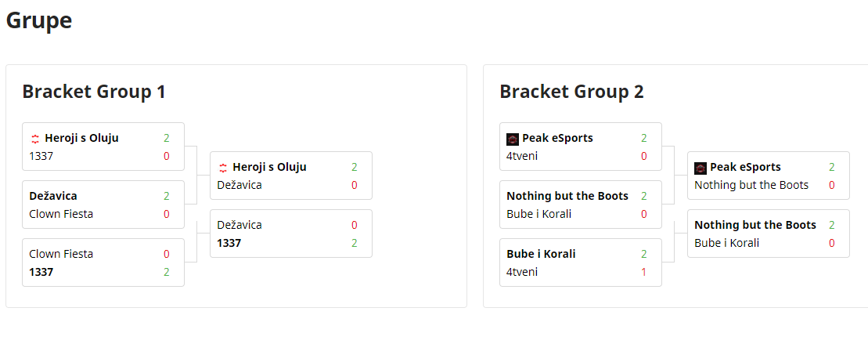
Task: Click Peak eSports logo in match against 4tveni
Action: (x=513, y=139)
